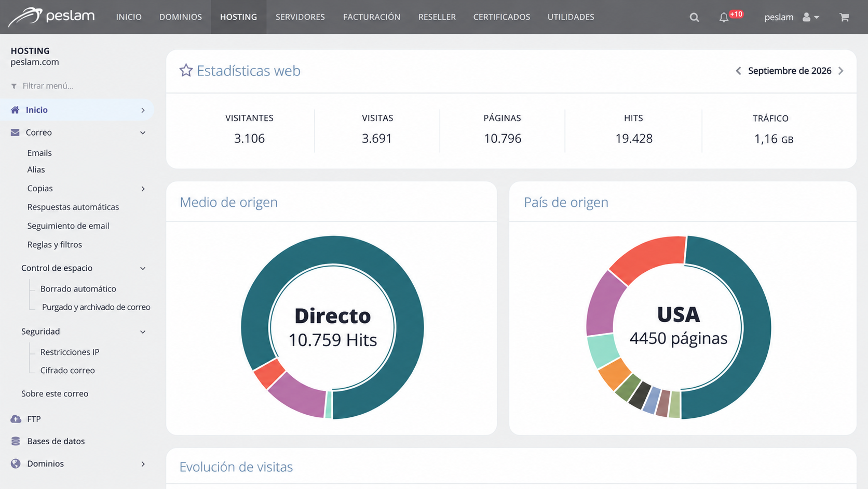Open the peslam user dropdown

[x=792, y=17]
